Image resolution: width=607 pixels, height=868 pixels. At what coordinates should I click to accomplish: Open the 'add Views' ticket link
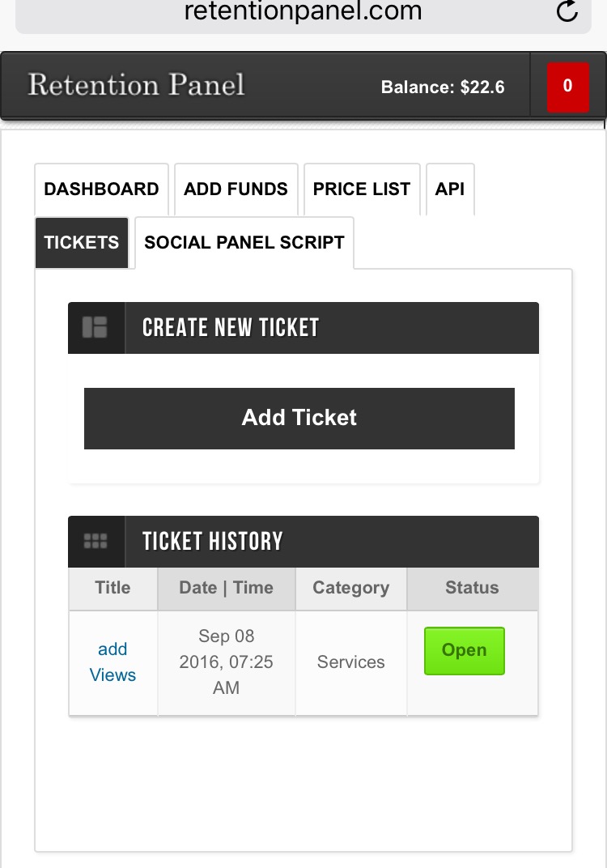click(x=112, y=662)
